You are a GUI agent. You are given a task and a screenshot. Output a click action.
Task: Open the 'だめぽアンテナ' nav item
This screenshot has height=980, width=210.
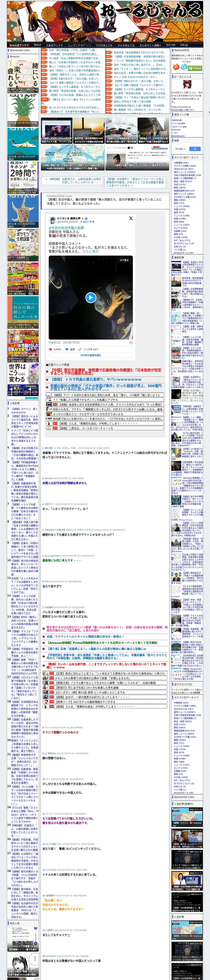(x=54, y=45)
